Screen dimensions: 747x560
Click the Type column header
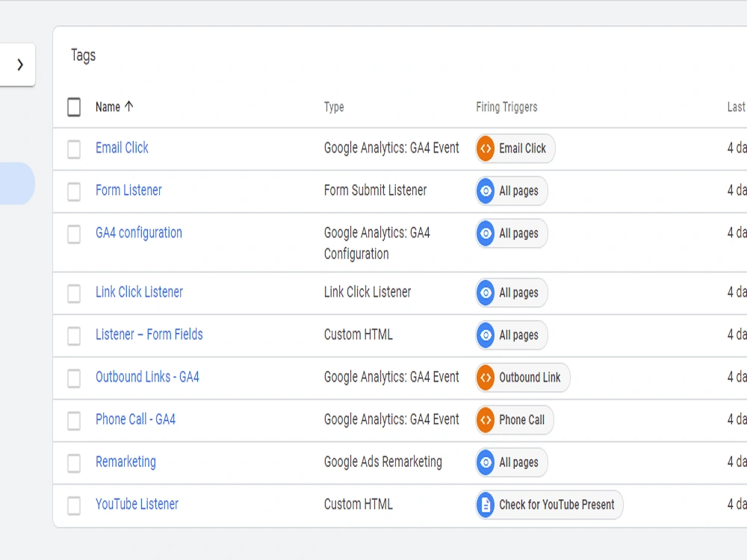(x=334, y=107)
